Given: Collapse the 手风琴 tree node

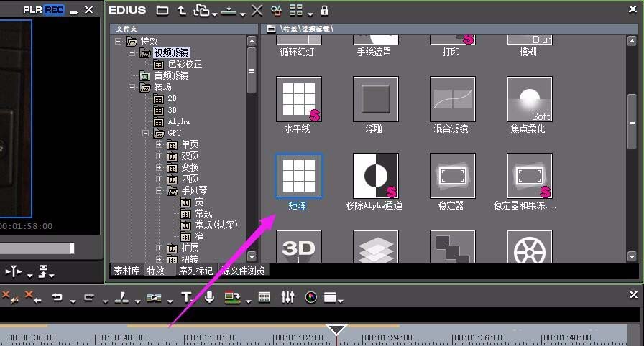Looking at the screenshot, I should 159,191.
